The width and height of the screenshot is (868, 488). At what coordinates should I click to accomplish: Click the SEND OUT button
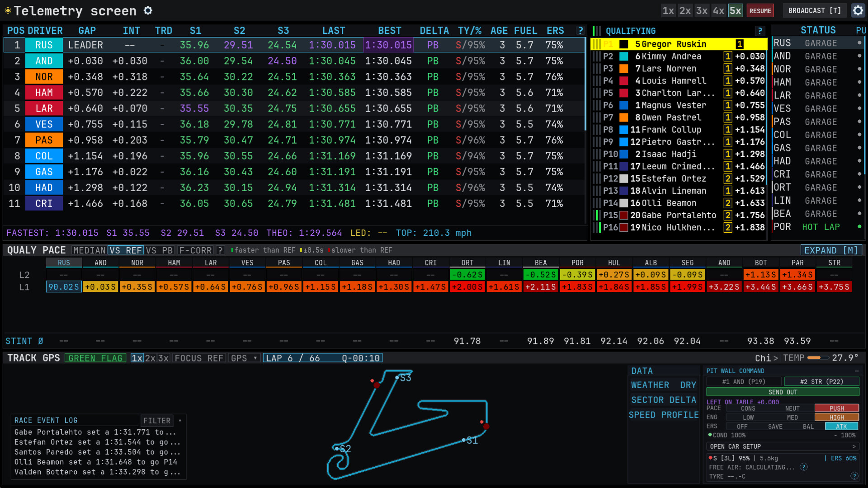tap(783, 392)
